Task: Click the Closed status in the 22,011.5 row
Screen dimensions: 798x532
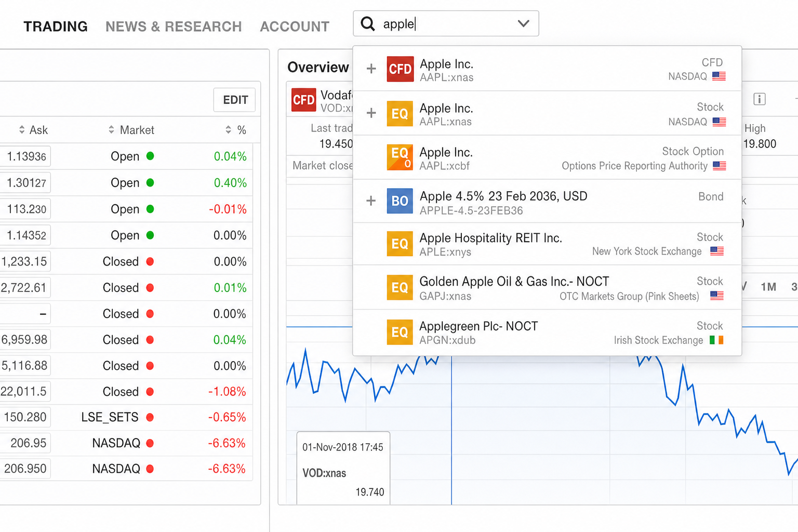Action: 121,391
